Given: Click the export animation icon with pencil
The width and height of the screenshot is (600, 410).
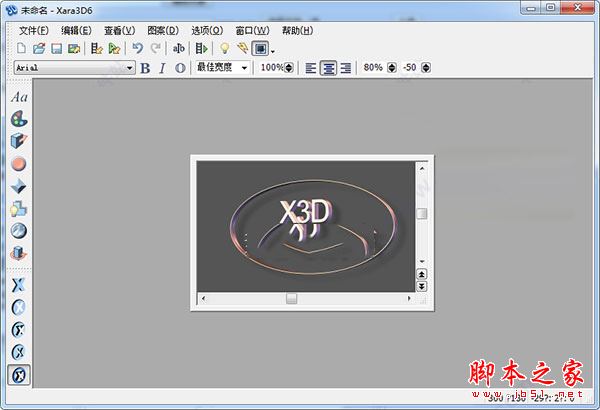Looking at the screenshot, I should [96, 49].
